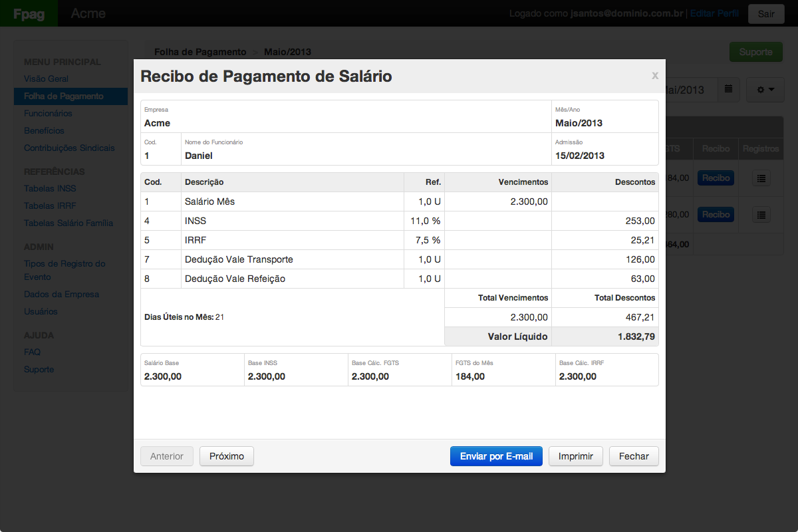Click the Acme company name in header
The height and width of the screenshot is (532, 798).
88,13
